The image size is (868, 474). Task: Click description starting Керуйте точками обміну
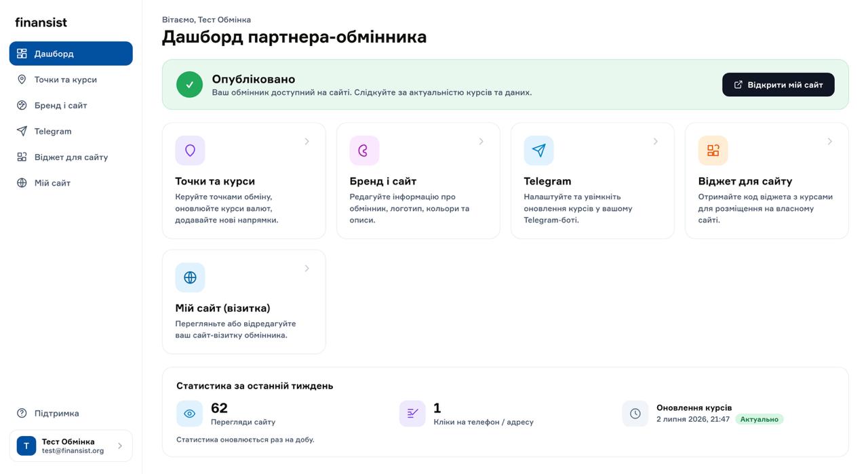[x=226, y=208]
